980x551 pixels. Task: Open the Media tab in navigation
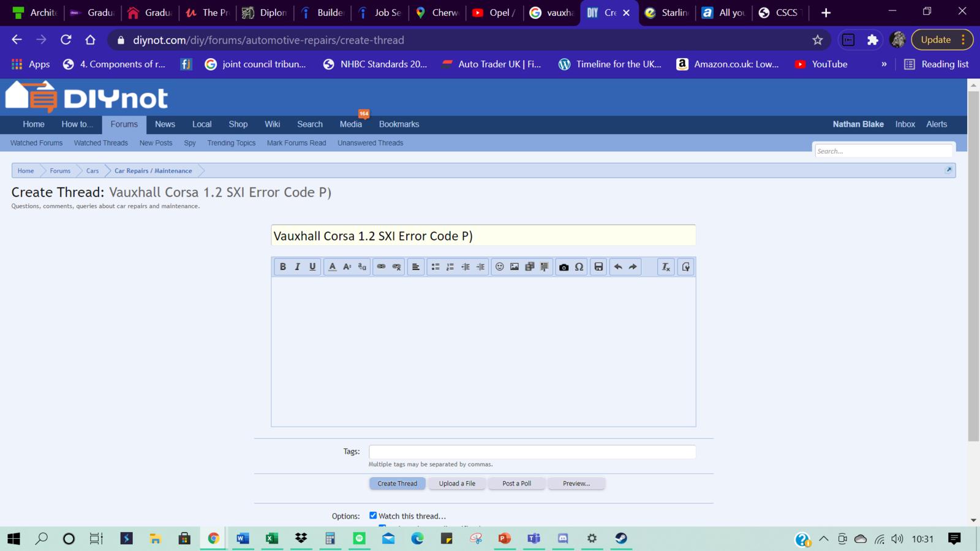(350, 124)
